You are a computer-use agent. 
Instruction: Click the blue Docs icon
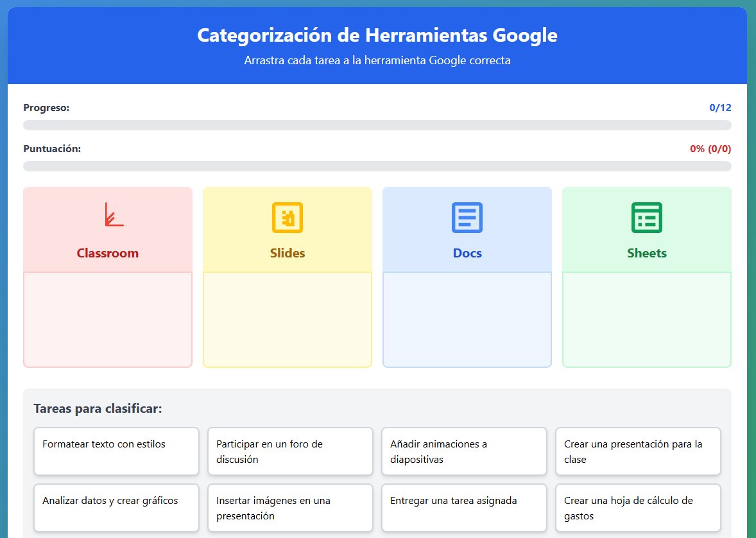(x=467, y=218)
